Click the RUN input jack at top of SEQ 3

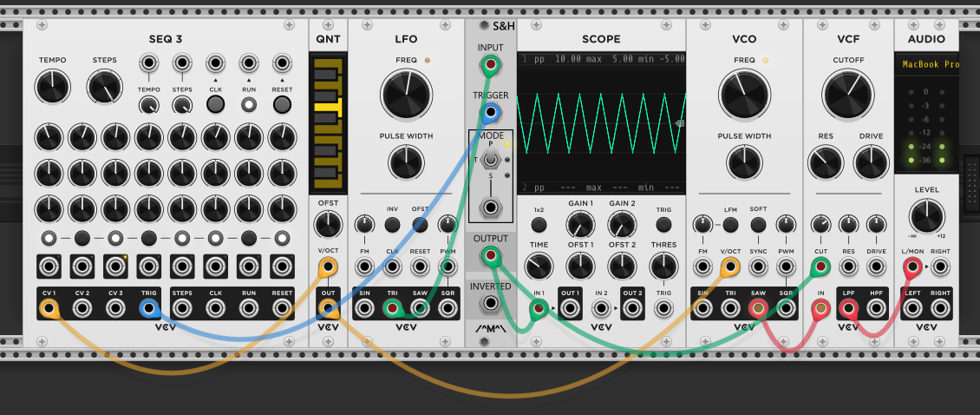(x=249, y=63)
